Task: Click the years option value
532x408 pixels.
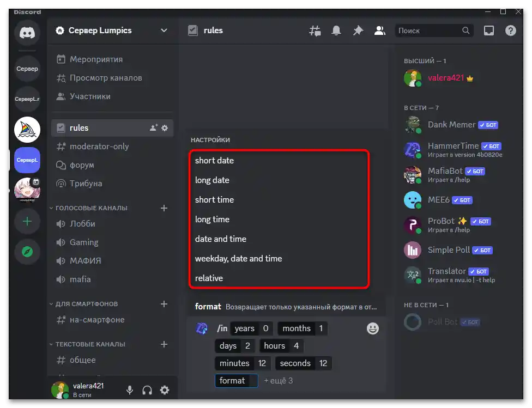Action: point(265,328)
